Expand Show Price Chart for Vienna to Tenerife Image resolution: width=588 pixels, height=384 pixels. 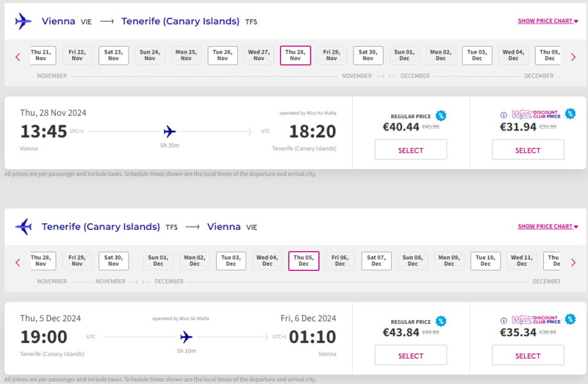coord(548,21)
